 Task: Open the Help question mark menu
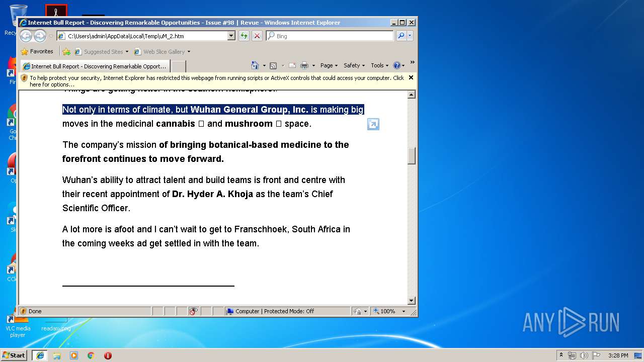[x=398, y=65]
